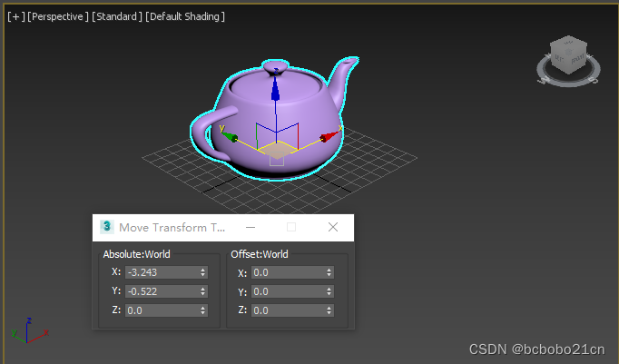This screenshot has width=619, height=364.
Task: Click the Move Transform dialog title text
Action: [172, 228]
